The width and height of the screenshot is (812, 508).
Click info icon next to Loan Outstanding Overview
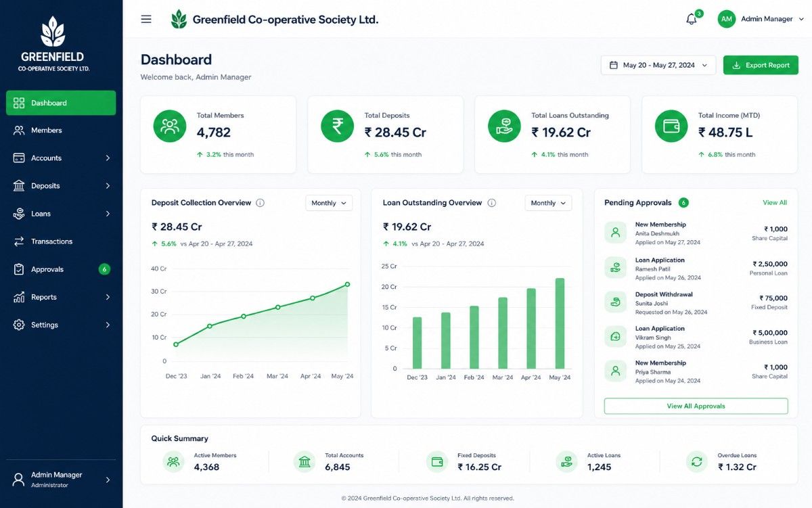pos(492,203)
